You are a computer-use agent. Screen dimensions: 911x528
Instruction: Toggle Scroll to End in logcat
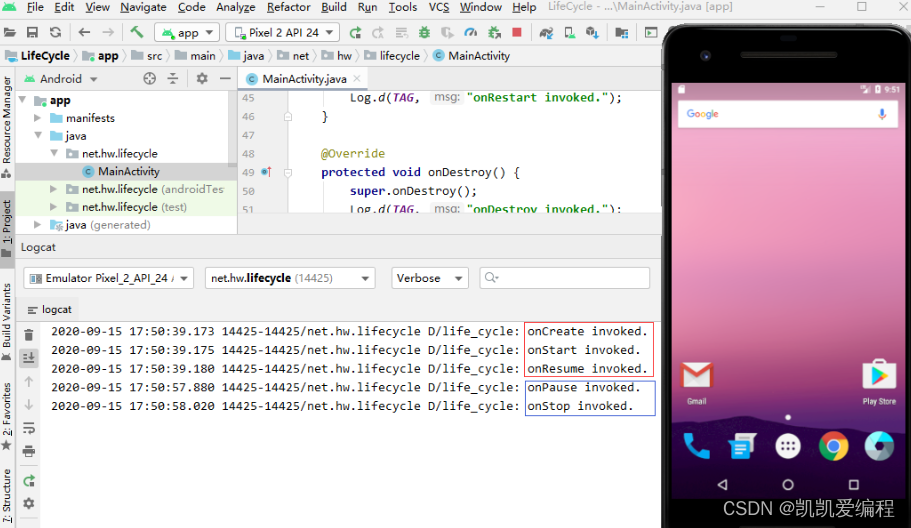coord(29,358)
